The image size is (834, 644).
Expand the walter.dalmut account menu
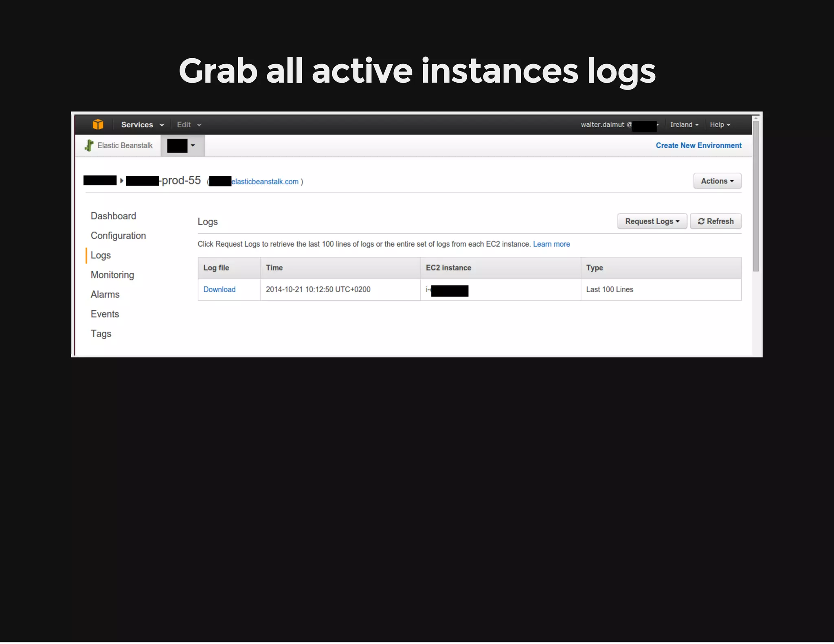point(619,125)
